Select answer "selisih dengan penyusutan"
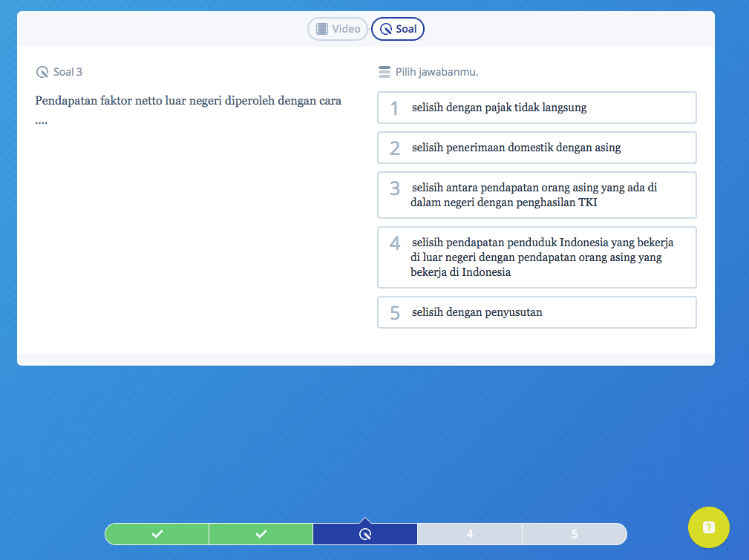This screenshot has height=560, width=749. click(x=536, y=312)
